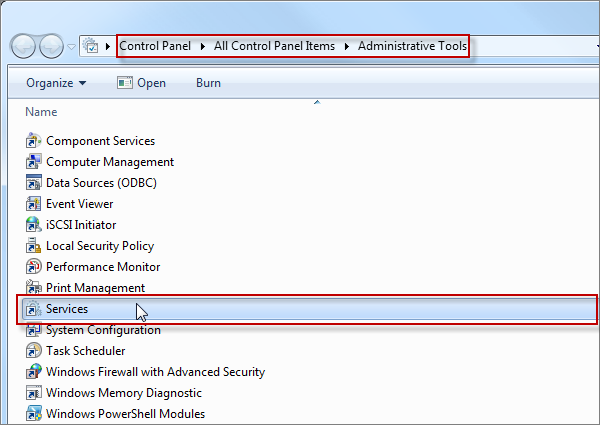Click the iSCSI Initiator icon
The height and width of the screenshot is (425, 600).
coord(33,225)
